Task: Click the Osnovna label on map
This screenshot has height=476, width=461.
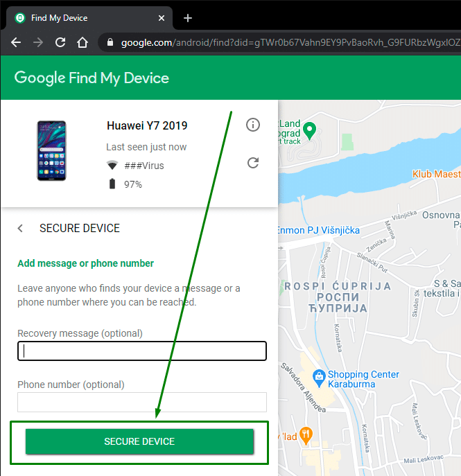Action: point(442,215)
